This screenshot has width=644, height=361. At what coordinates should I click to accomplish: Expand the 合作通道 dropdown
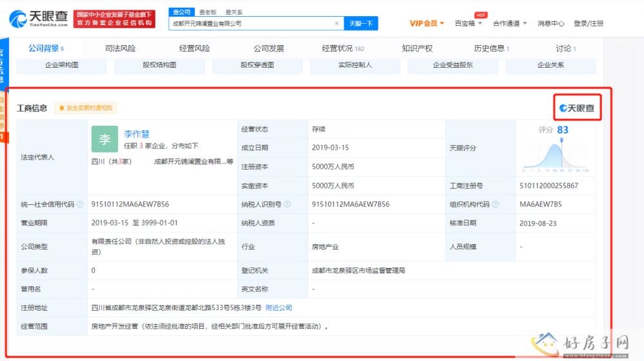tap(510, 23)
